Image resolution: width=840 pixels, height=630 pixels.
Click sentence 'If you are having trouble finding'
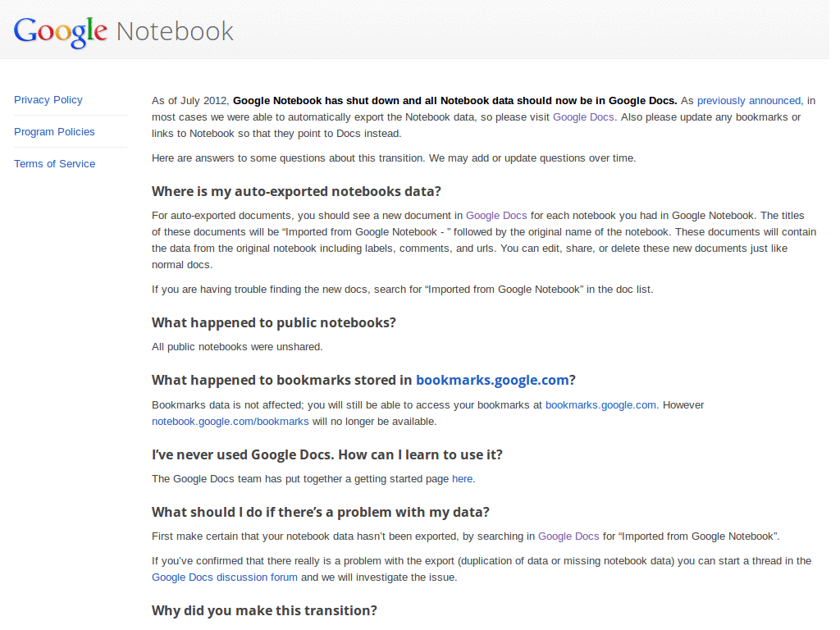402,290
